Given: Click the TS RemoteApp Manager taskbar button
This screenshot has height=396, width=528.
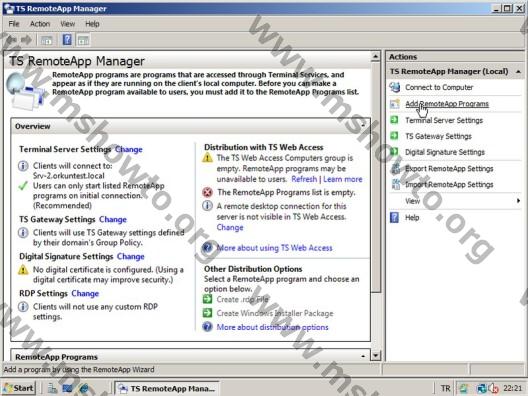Looking at the screenshot, I should click(x=167, y=388).
